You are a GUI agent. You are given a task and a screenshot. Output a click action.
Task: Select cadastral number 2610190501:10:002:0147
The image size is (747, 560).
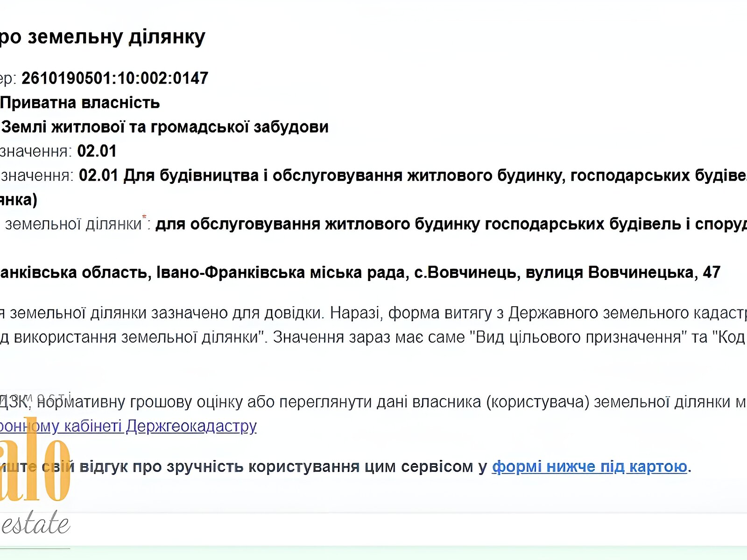115,78
